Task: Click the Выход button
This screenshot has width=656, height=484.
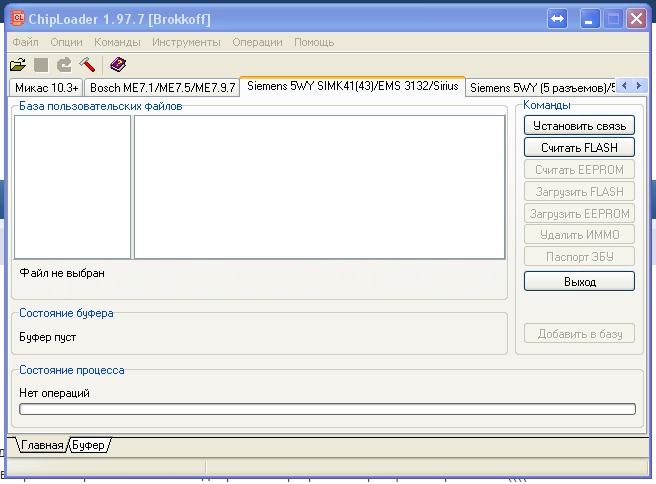Action: point(579,282)
